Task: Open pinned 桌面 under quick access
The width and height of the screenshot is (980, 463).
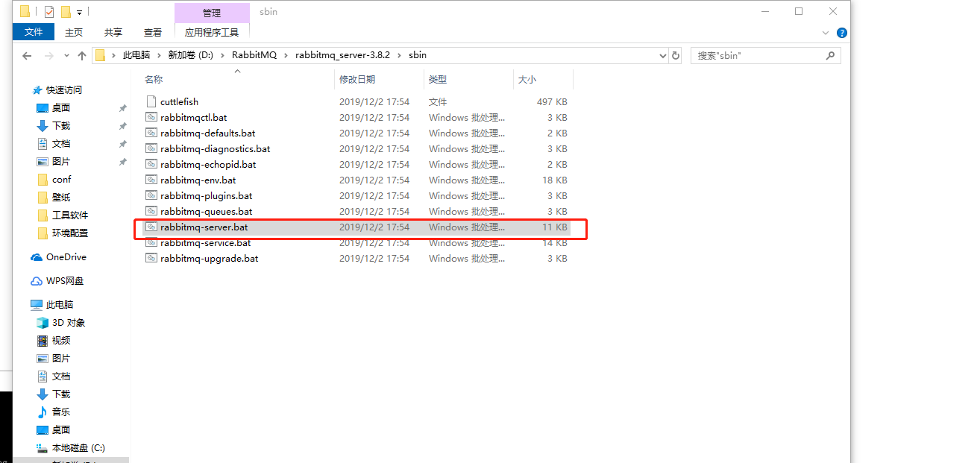Action: click(61, 107)
